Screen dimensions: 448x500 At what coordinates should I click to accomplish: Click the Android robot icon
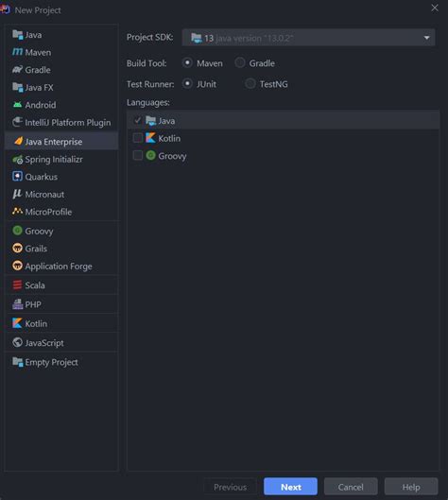[x=18, y=105]
